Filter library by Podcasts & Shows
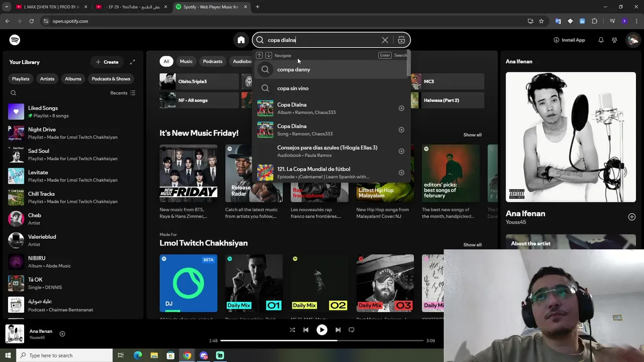 (x=111, y=79)
